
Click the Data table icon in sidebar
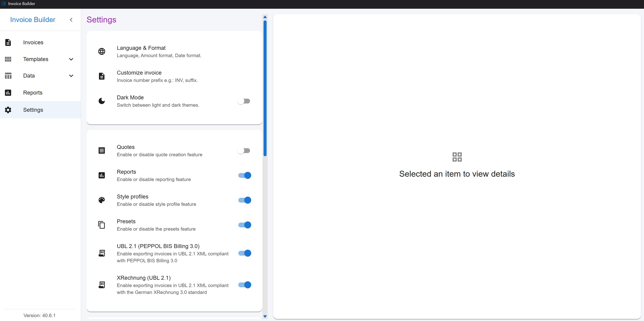click(x=8, y=76)
